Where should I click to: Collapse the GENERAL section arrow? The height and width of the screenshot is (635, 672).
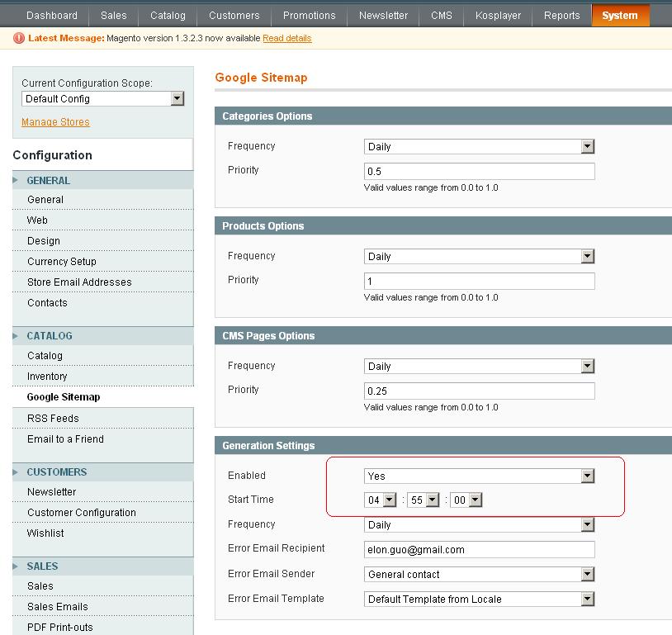[x=16, y=180]
